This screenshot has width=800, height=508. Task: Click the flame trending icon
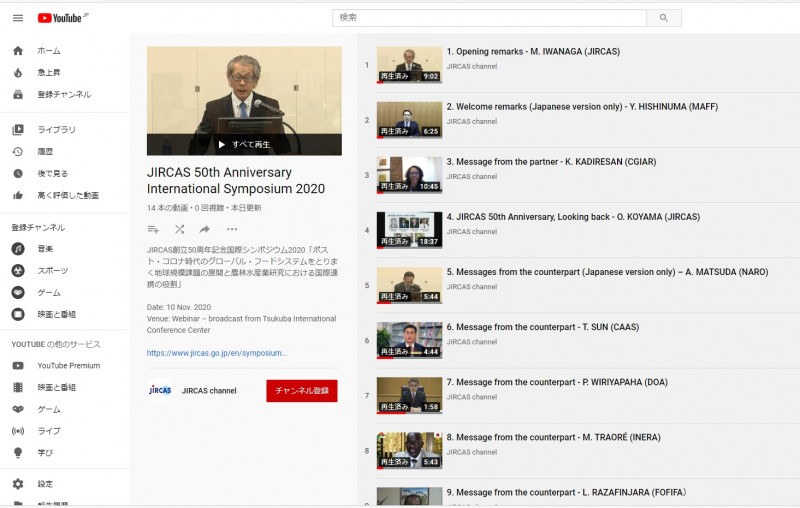coord(18,72)
